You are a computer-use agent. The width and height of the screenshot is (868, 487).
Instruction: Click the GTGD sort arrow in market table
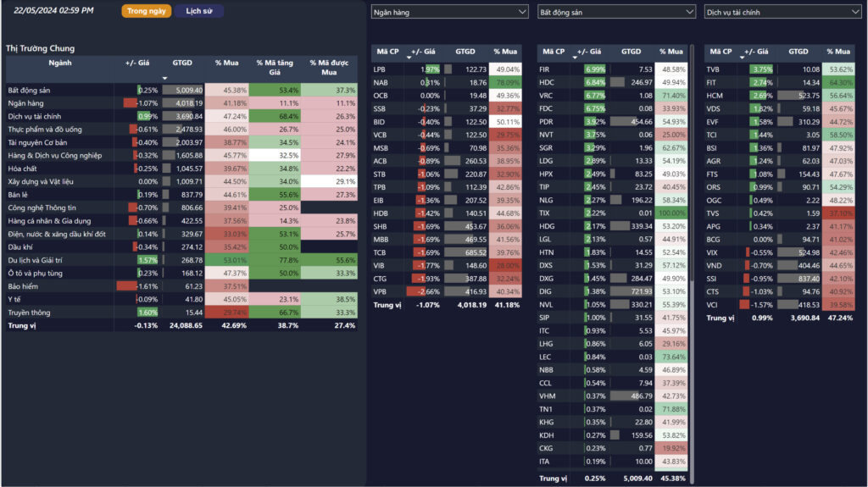click(164, 78)
